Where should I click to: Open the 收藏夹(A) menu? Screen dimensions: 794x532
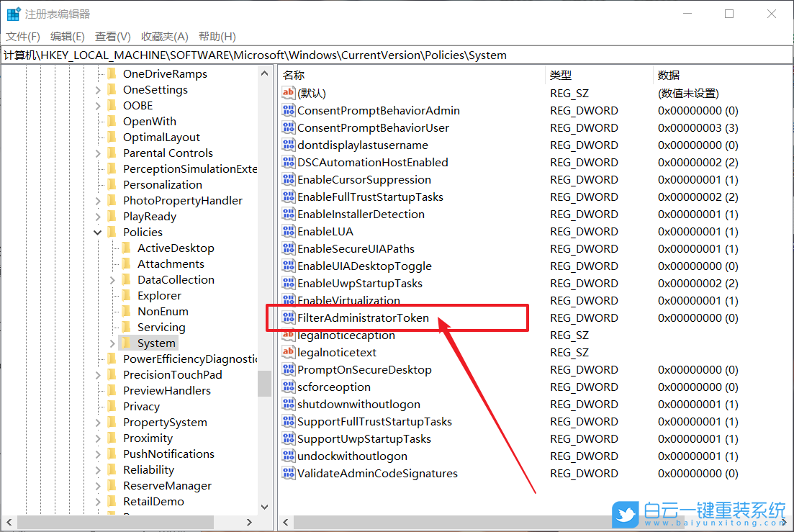pos(165,37)
